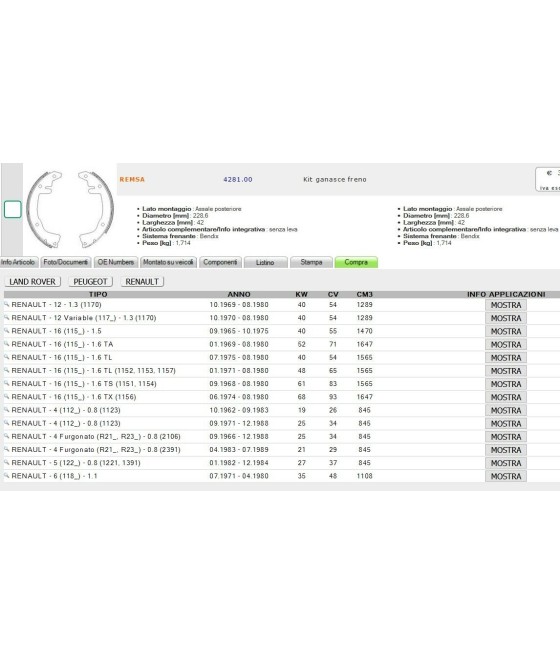Click magnifier icon for Renault 16 1.6 TX (1156)
Image resolution: width=560 pixels, height=655 pixels.
click(x=7, y=396)
